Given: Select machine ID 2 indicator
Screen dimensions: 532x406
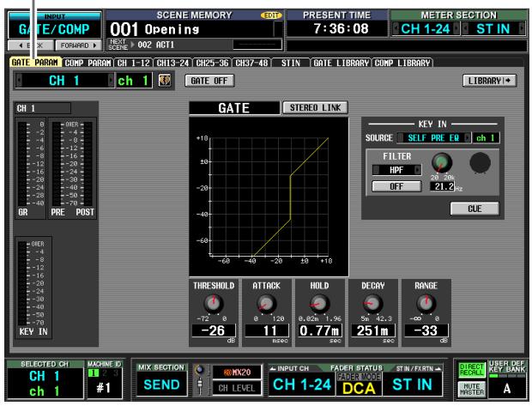Looking at the screenshot, I should tap(105, 373).
